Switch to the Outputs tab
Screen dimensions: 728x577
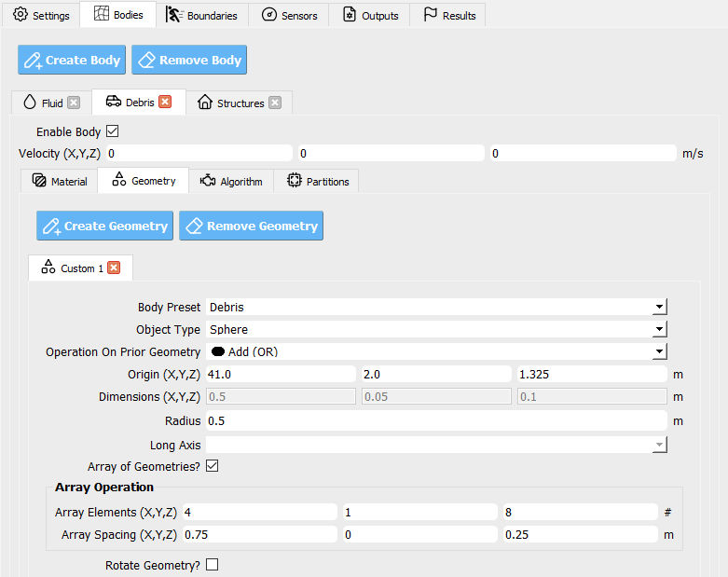point(369,15)
